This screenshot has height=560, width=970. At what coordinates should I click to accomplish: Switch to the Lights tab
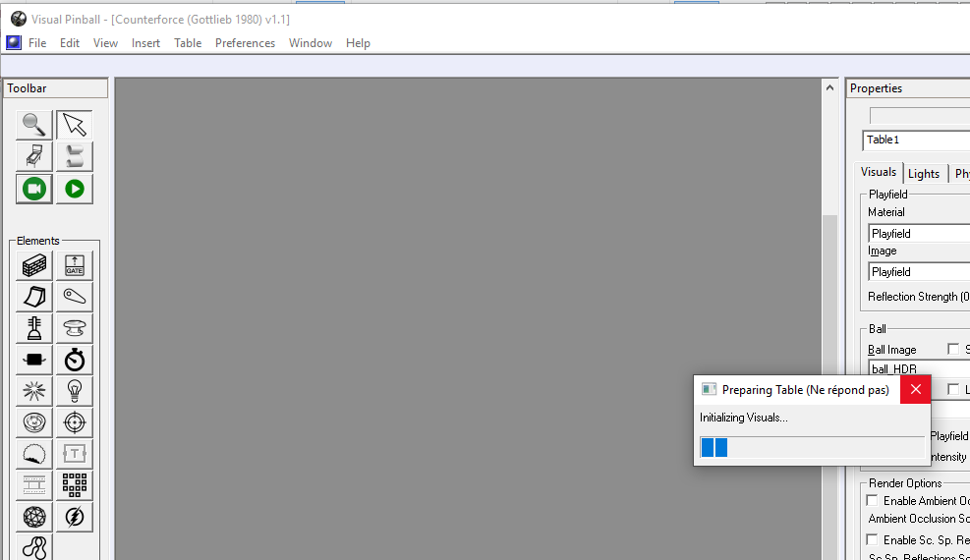[x=923, y=174]
